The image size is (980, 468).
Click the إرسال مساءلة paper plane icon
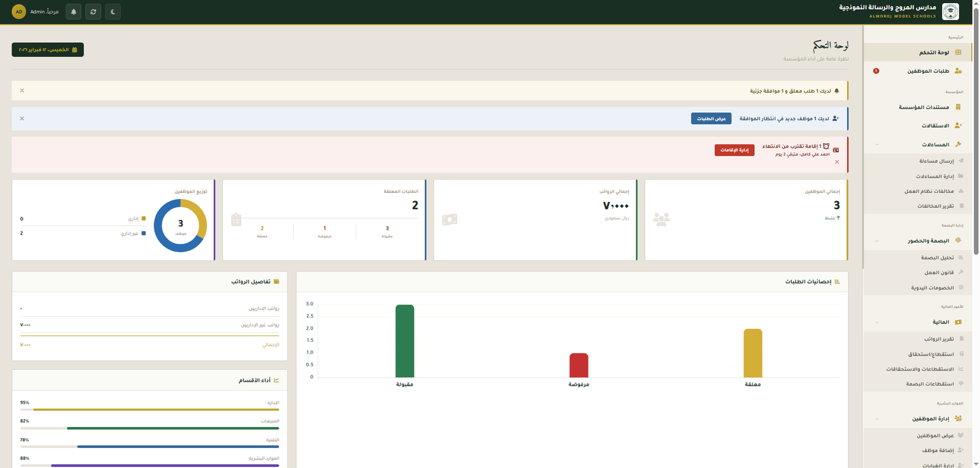961,160
